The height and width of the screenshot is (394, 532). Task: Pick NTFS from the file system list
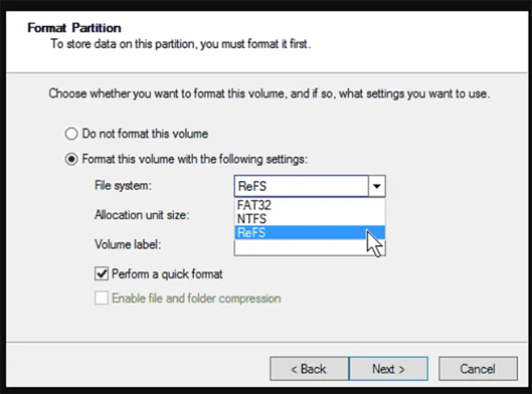click(309, 219)
